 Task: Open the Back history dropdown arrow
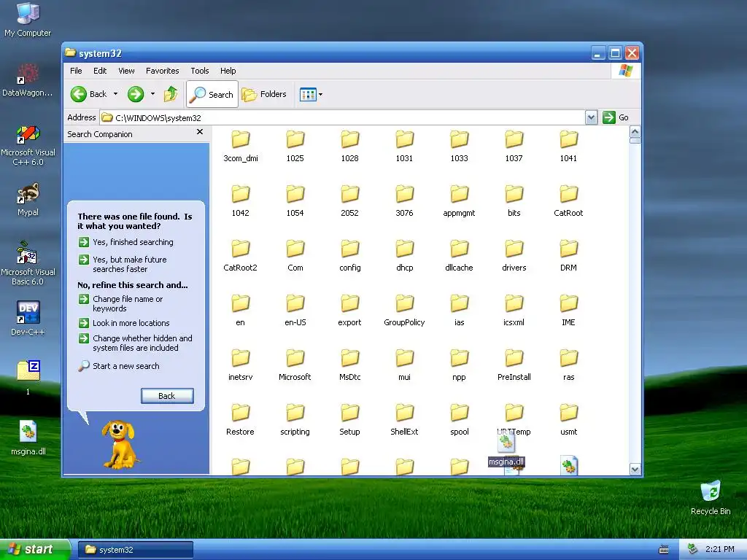click(x=115, y=94)
